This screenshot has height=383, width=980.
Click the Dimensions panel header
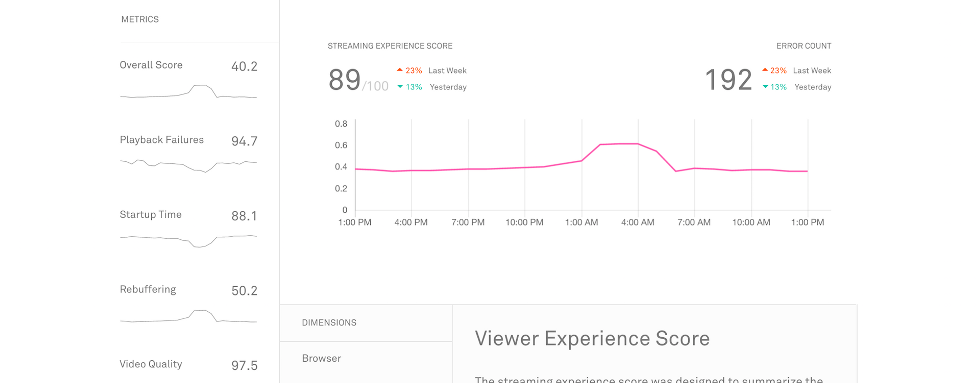point(329,323)
